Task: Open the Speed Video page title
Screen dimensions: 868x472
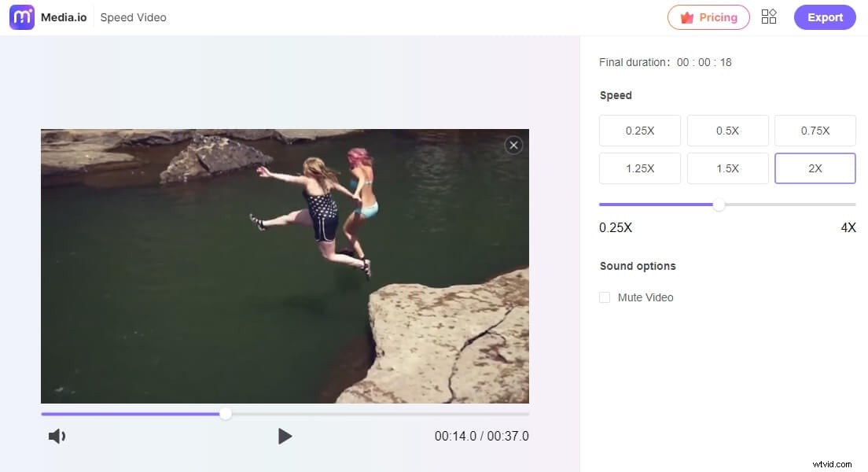Action: pos(133,17)
